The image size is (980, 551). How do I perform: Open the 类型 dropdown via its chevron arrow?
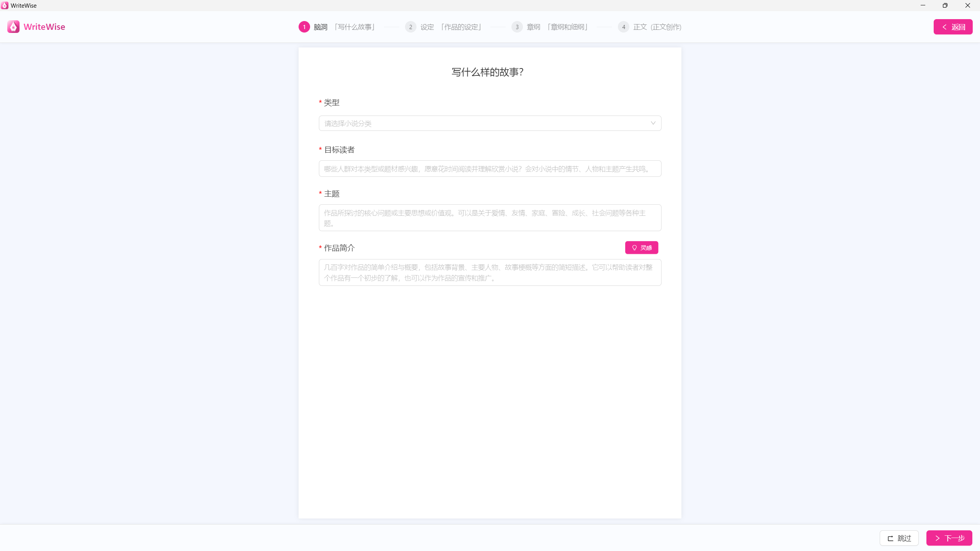(x=653, y=123)
